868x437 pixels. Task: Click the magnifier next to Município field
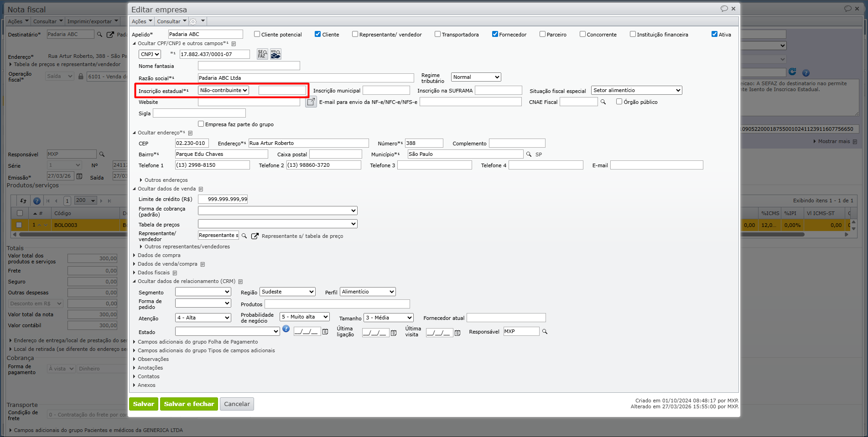click(529, 154)
